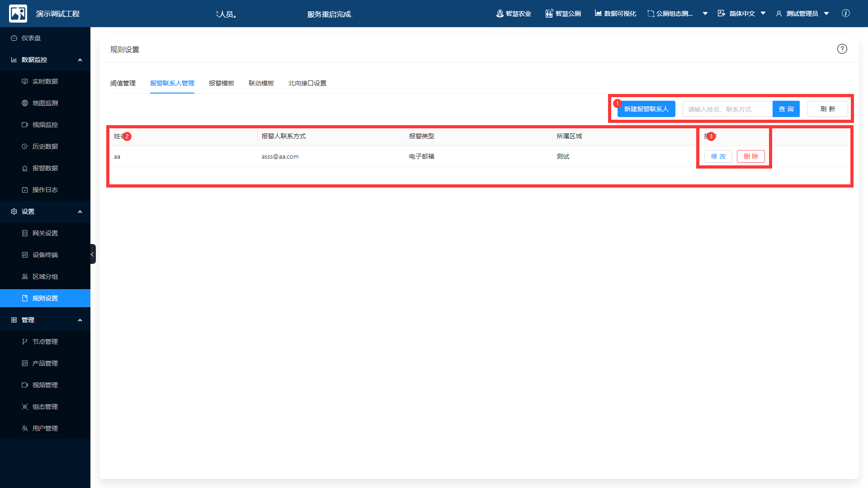Focus the name or contact search field

727,109
